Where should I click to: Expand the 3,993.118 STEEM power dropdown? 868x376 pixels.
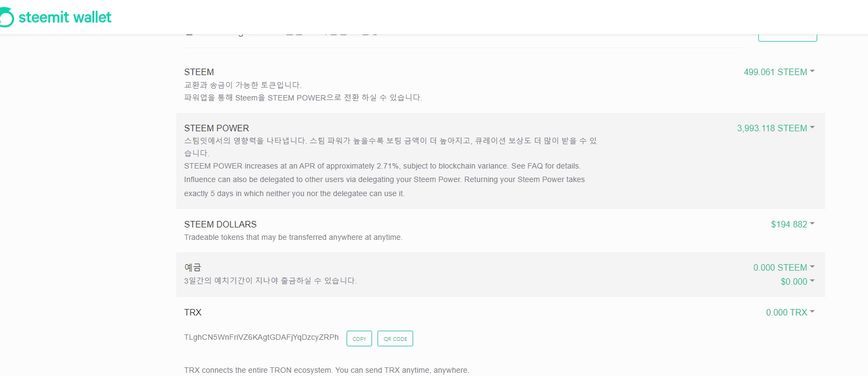[776, 128]
